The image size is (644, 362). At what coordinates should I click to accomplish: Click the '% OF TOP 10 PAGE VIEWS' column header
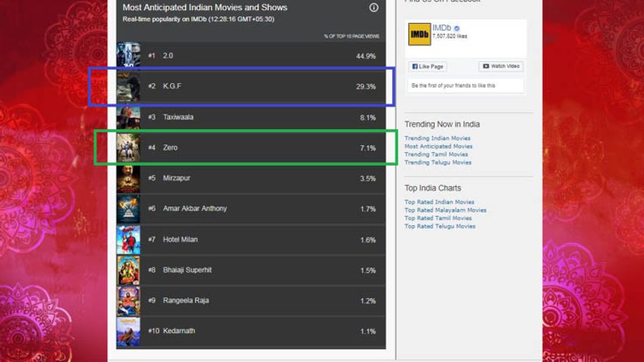(352, 36)
